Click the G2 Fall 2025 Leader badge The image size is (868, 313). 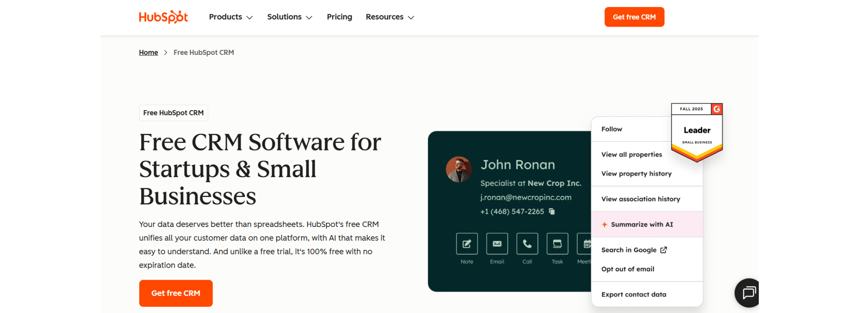697,132
